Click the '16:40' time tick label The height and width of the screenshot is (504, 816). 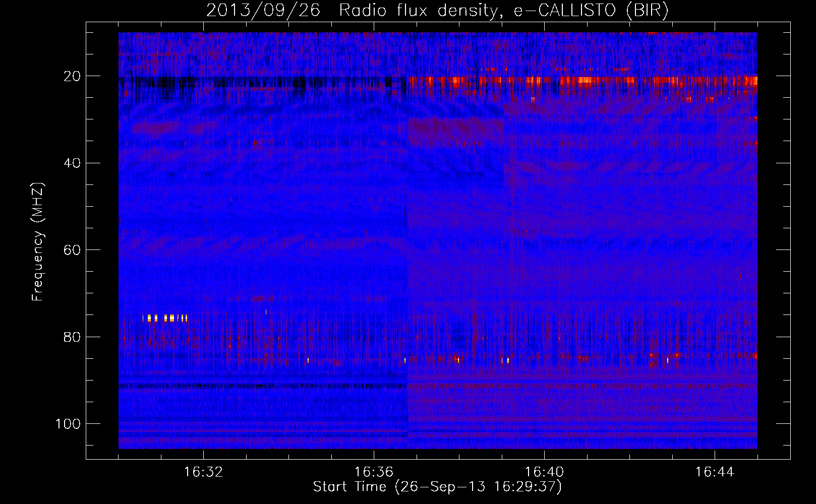(544, 472)
